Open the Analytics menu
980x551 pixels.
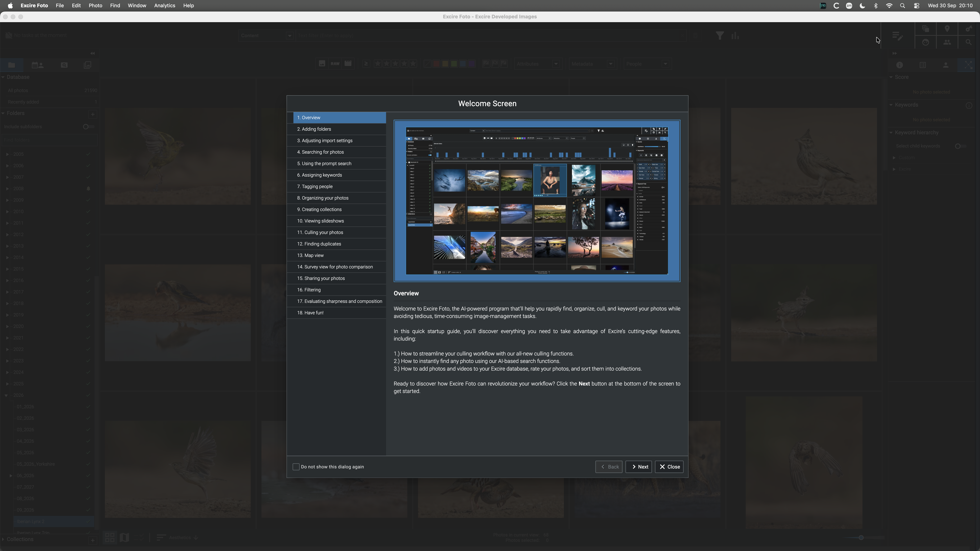point(164,6)
